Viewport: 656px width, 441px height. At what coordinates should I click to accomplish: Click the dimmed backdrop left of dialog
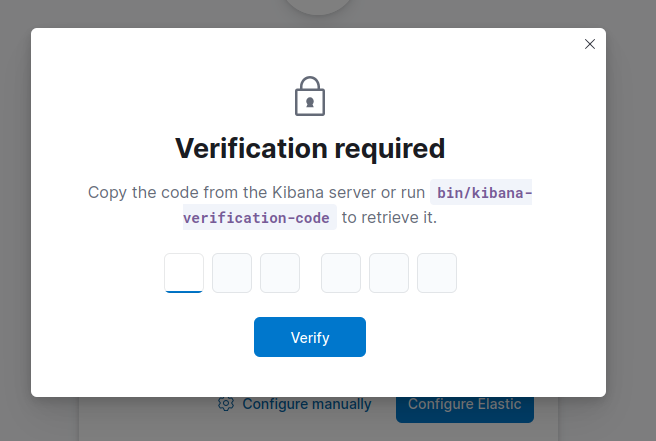[x=15, y=220]
